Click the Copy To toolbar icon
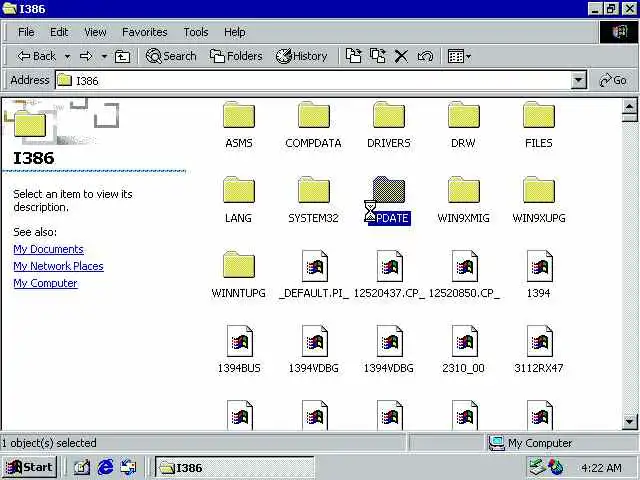 tap(378, 56)
